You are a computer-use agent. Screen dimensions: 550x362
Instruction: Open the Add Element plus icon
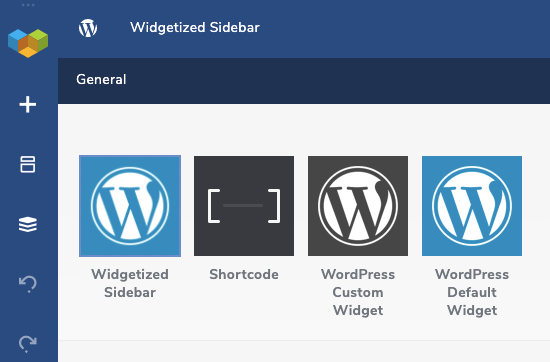(x=28, y=105)
